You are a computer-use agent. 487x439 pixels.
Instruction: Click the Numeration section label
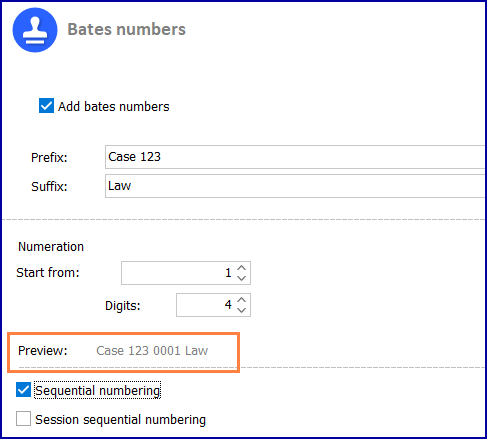(51, 247)
